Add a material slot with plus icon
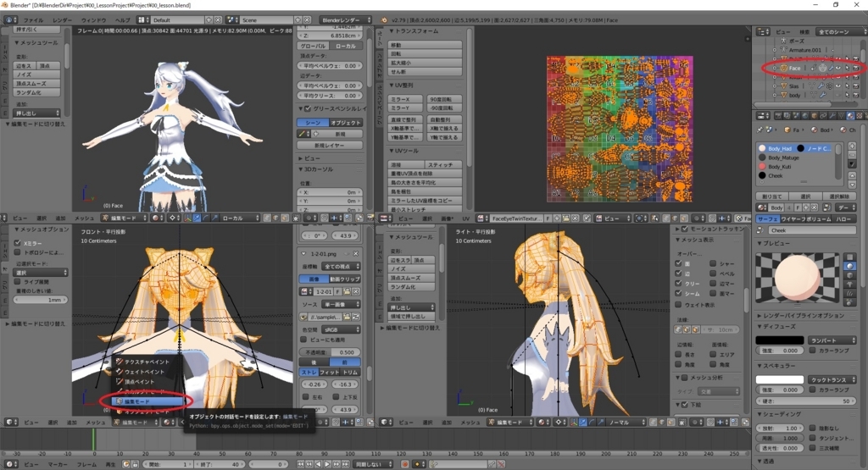The width and height of the screenshot is (868, 470). tap(852, 146)
